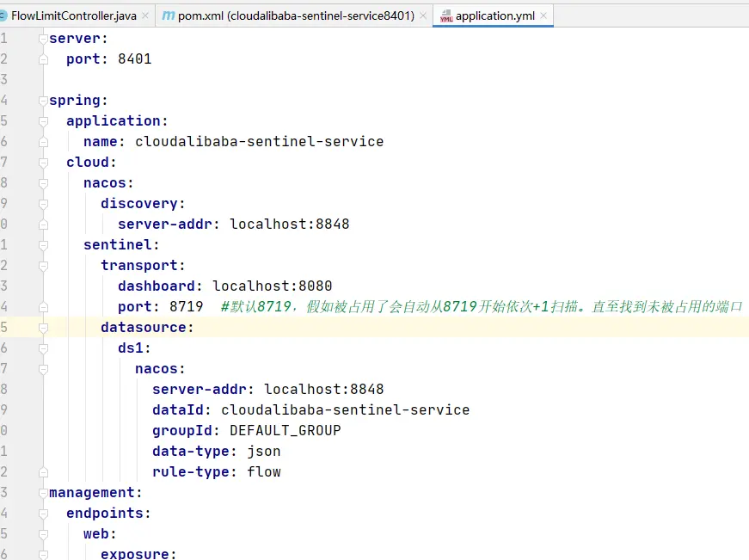Image resolution: width=749 pixels, height=560 pixels.
Task: Collapse the management: block
Action: [44, 493]
